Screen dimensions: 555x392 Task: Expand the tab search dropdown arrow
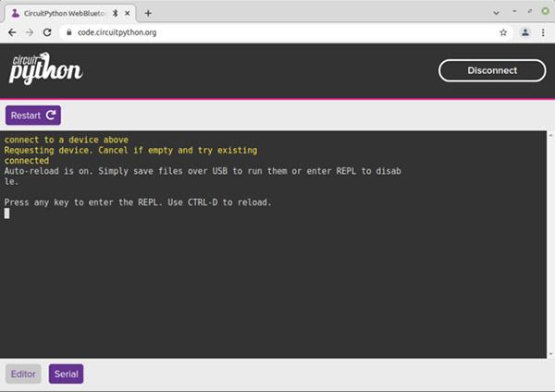[496, 12]
